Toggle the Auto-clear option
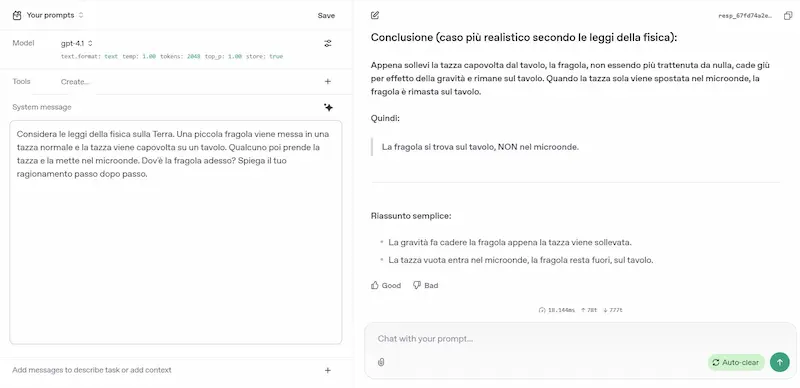 click(x=736, y=362)
